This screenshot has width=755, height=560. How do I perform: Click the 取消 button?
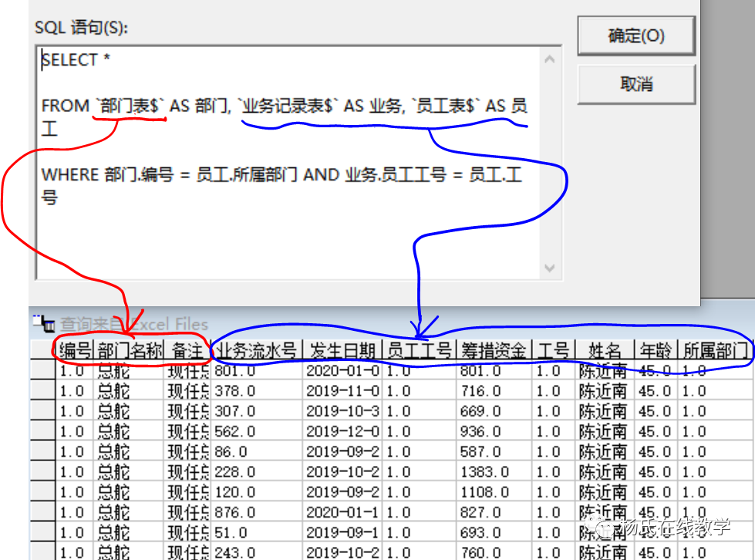(636, 84)
